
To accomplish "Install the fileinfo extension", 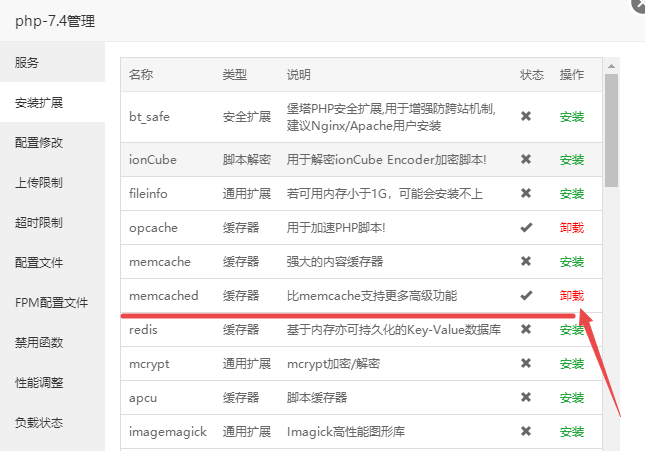I will tap(572, 193).
